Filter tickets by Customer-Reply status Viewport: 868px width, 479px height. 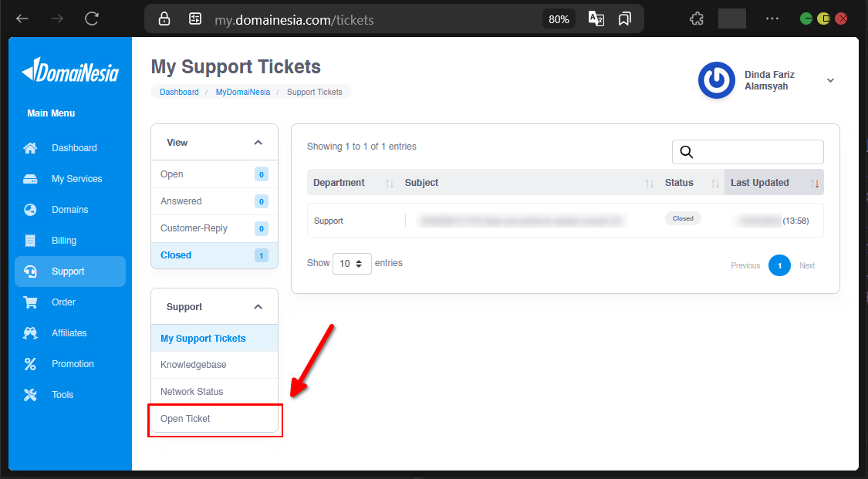pos(214,228)
